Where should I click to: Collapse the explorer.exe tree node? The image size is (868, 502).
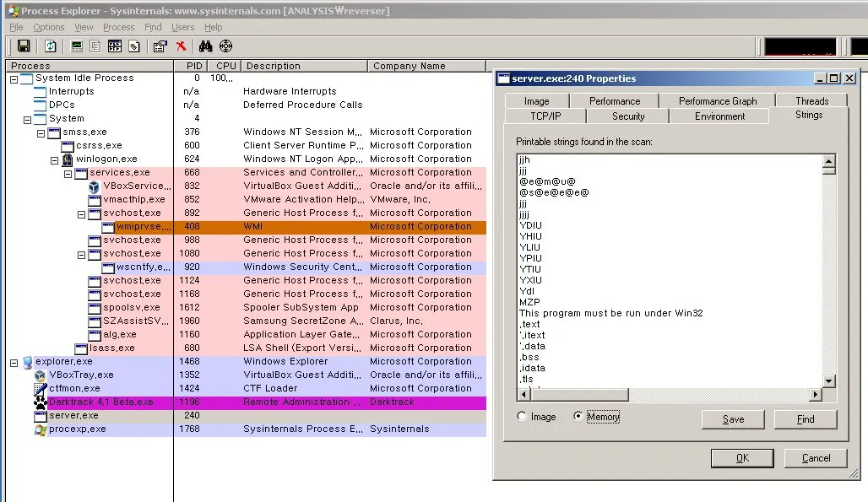(x=14, y=363)
